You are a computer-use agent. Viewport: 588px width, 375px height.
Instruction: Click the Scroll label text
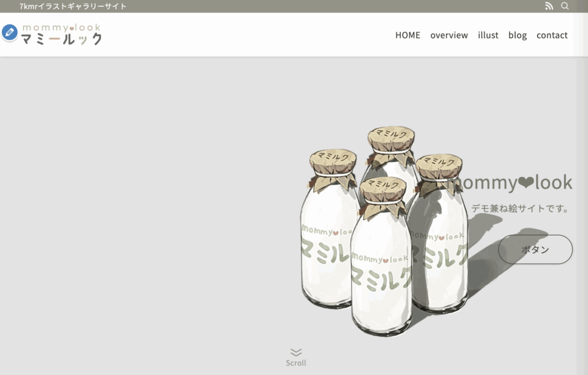(296, 363)
